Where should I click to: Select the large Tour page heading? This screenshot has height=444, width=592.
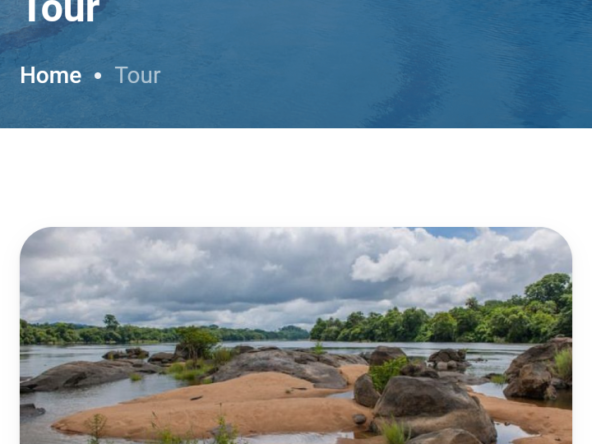tap(63, 11)
